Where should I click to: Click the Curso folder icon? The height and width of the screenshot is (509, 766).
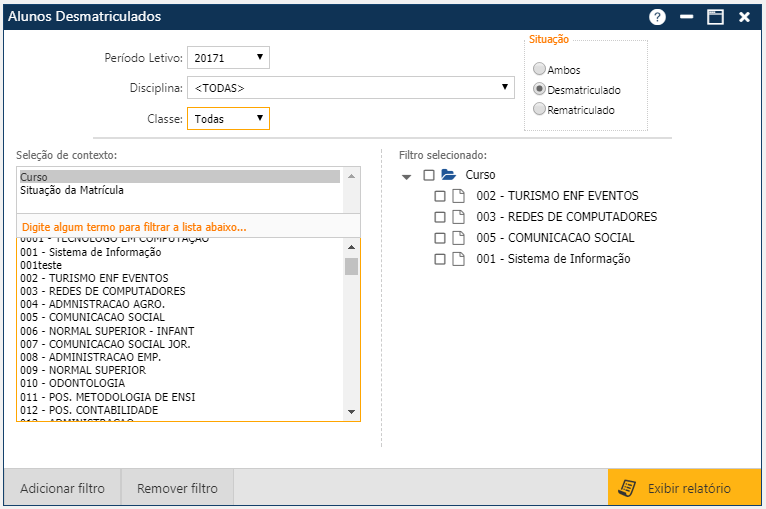pyautogui.click(x=449, y=175)
